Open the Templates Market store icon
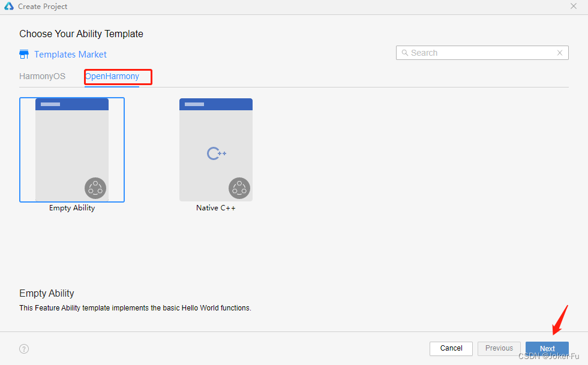The image size is (588, 365). [24, 55]
